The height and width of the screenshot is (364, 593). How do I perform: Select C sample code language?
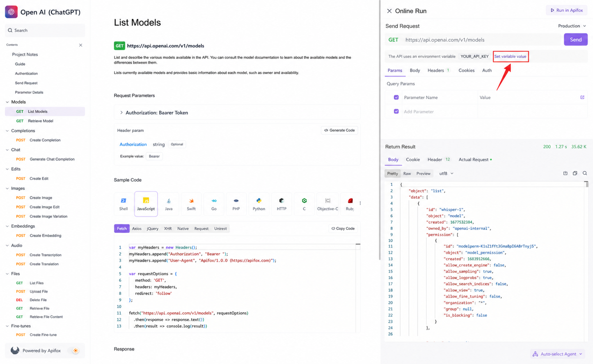(304, 204)
